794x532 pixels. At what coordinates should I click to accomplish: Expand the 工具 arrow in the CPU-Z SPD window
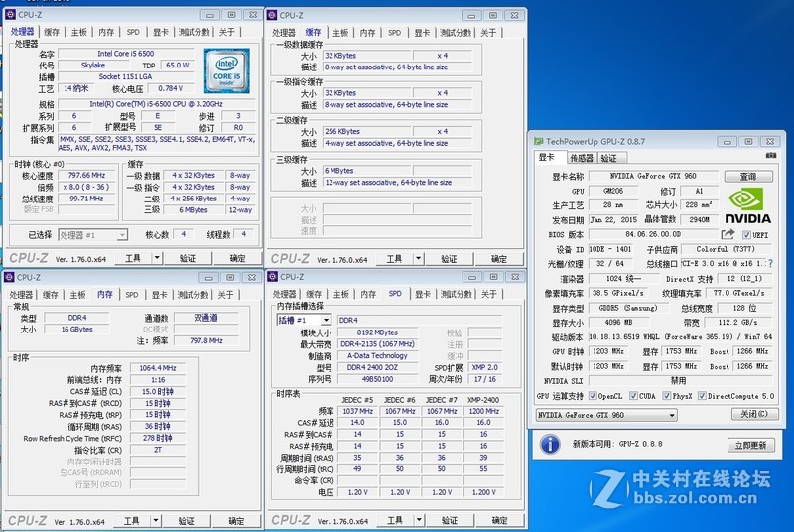(419, 520)
